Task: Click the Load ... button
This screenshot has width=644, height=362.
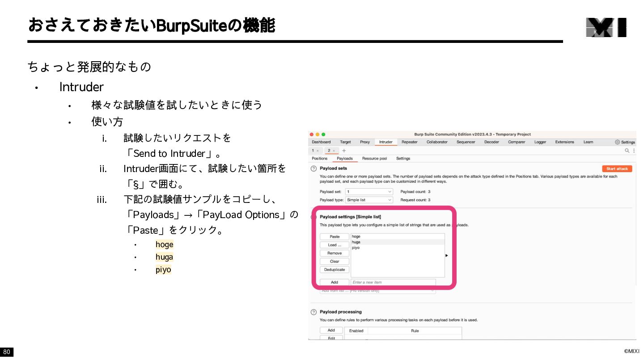Action: tap(335, 245)
